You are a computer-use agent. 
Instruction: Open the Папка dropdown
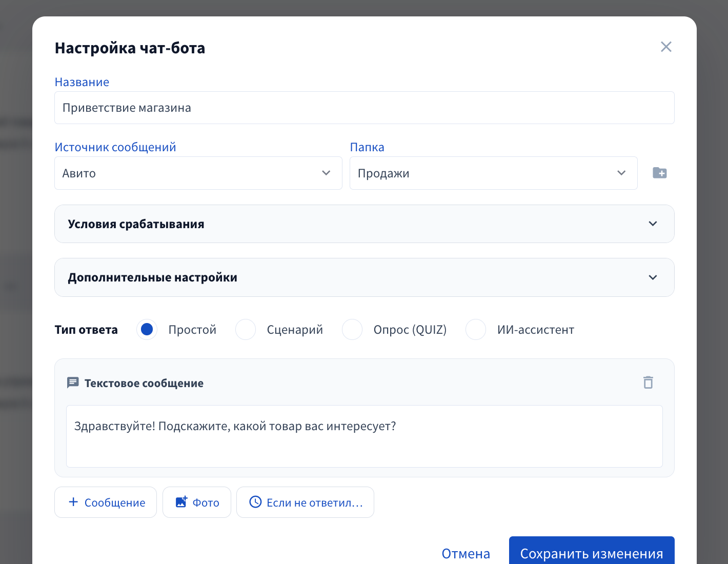click(494, 173)
